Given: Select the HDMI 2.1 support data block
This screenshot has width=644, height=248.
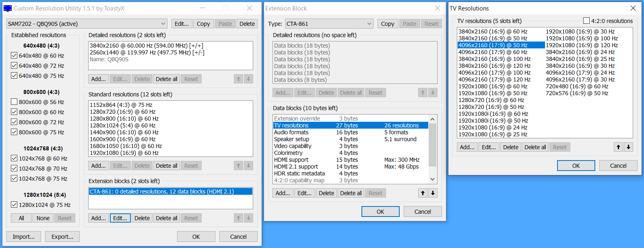Looking at the screenshot, I should pos(351,167).
